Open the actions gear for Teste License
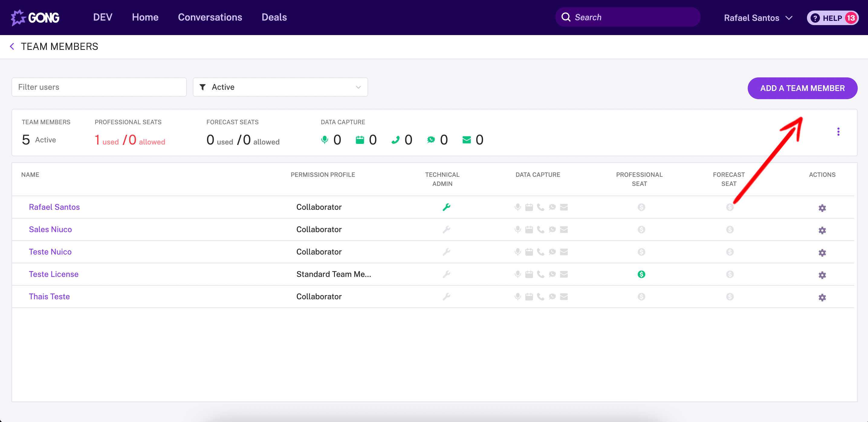This screenshot has height=422, width=868. pos(822,275)
